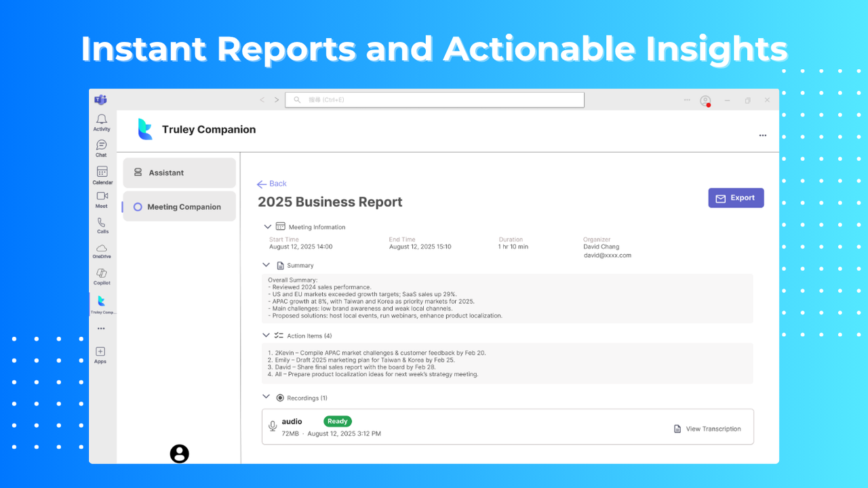Click the 2025 Business Report title
The image size is (868, 488).
330,202
